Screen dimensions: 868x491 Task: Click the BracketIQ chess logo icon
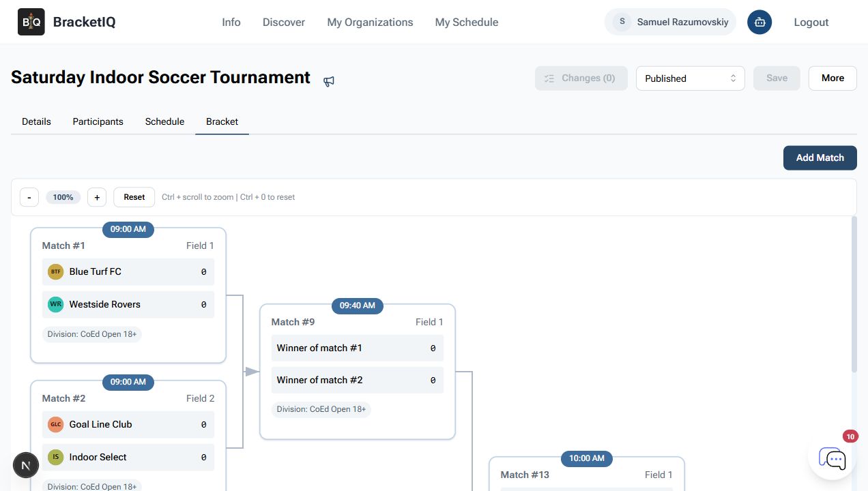pyautogui.click(x=31, y=22)
